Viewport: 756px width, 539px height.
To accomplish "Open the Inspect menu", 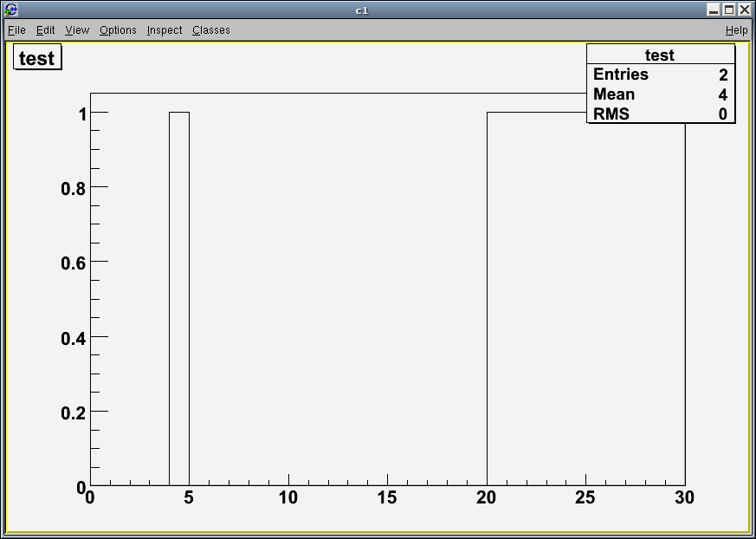I will 165,30.
